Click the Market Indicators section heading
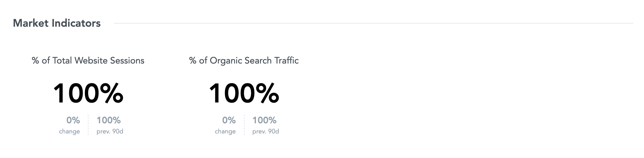 [57, 23]
